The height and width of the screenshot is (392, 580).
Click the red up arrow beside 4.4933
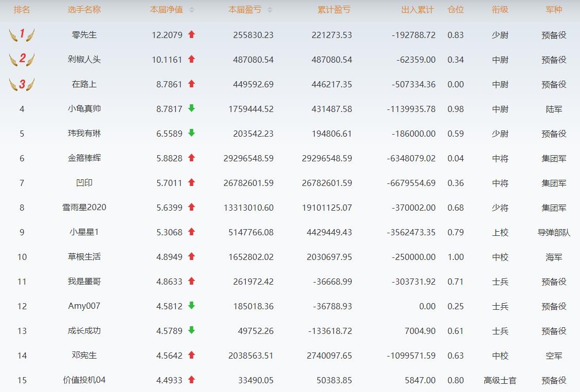(x=191, y=380)
